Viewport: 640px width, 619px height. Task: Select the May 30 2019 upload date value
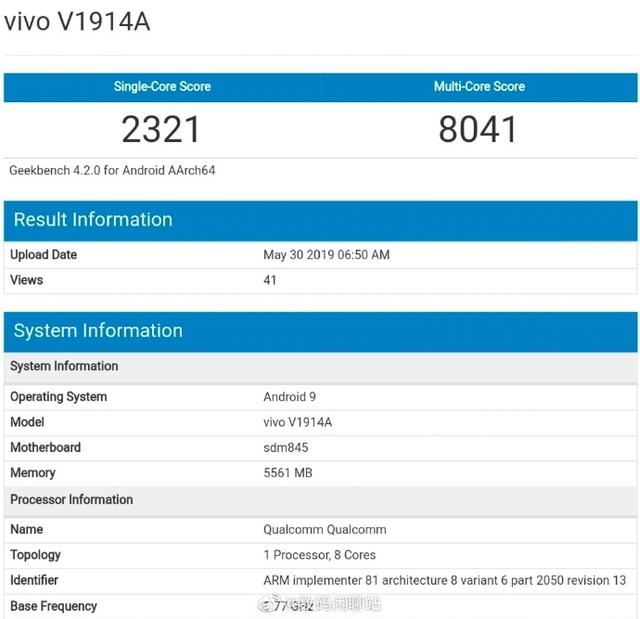point(327,255)
